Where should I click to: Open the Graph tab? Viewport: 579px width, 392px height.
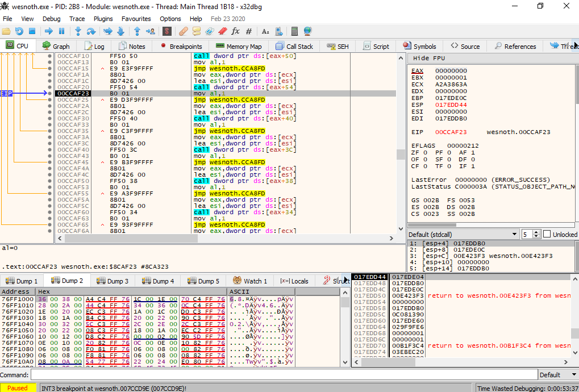56,46
